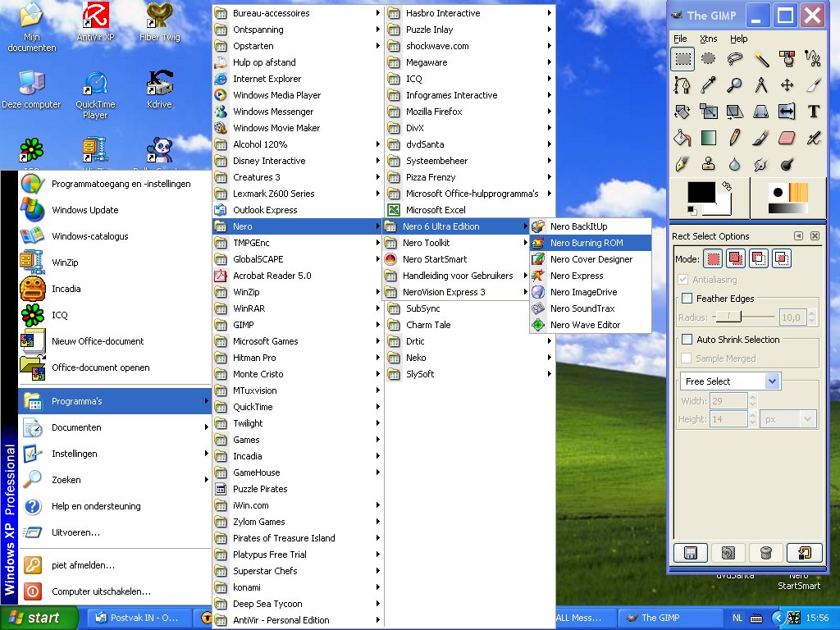Open the active brush preview
Image resolution: width=840 pixels, height=630 pixels.
(778, 192)
